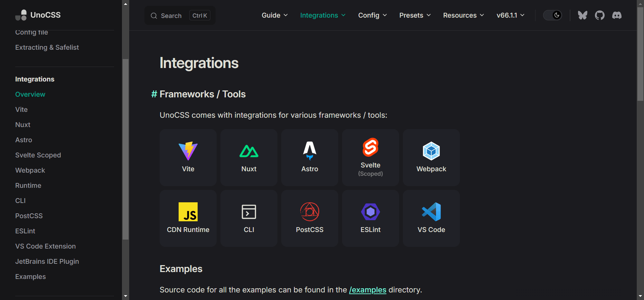Open the Astro integration card

tap(310, 157)
